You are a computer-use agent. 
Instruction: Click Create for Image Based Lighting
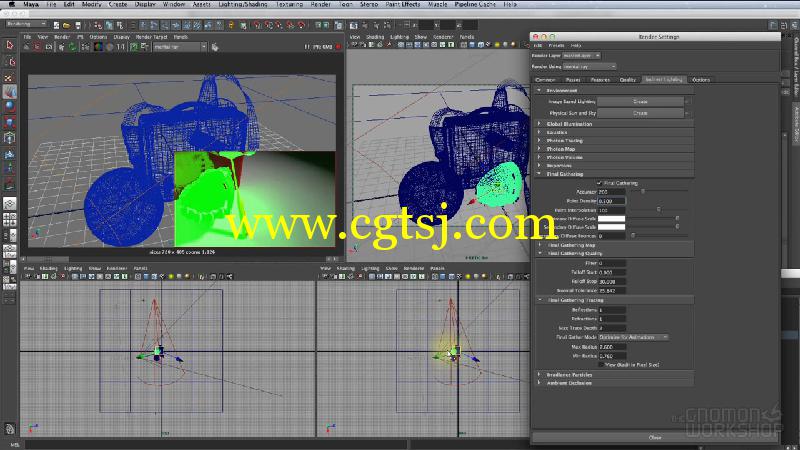tap(640, 102)
